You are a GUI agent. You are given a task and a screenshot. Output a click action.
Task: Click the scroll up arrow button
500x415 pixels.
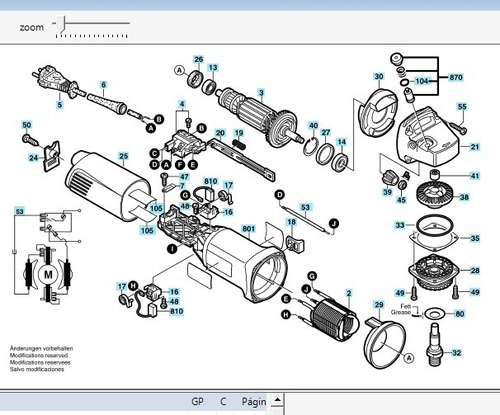[x=277, y=400]
